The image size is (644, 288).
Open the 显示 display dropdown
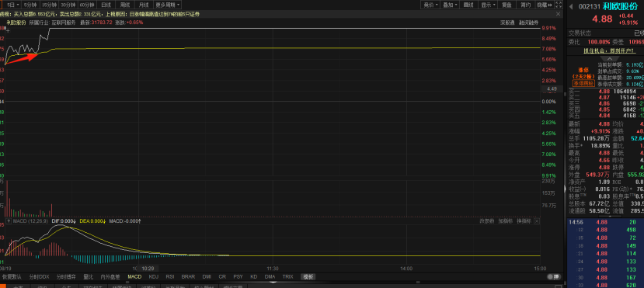point(488,5)
